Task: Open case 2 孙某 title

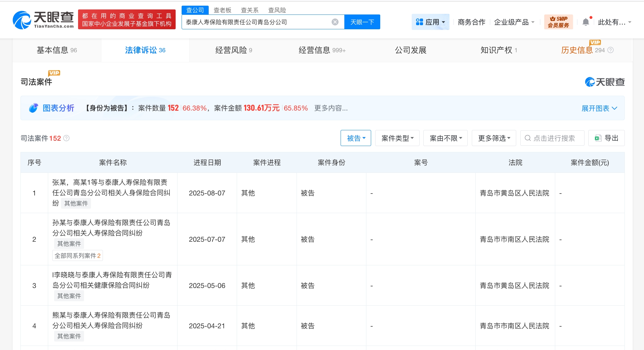Action: (x=111, y=228)
